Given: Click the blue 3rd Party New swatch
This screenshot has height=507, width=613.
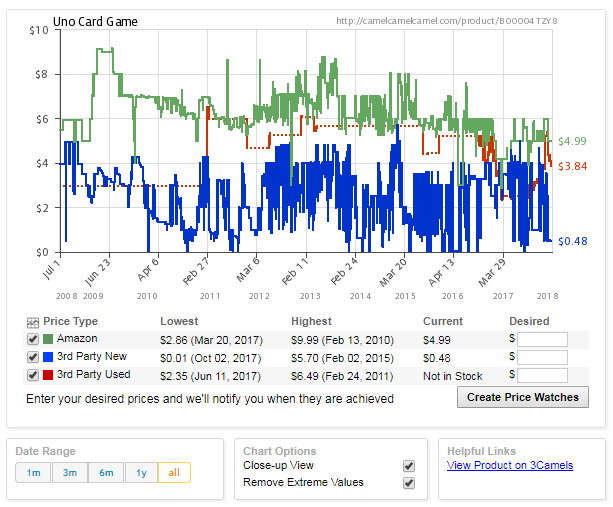Looking at the screenshot, I should (x=47, y=358).
